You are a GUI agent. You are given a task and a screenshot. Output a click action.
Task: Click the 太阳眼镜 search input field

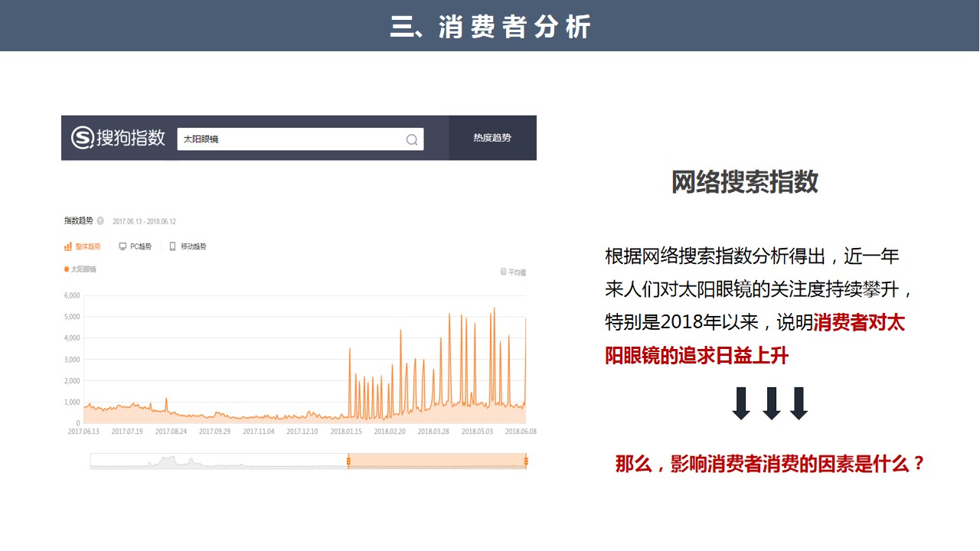click(300, 139)
